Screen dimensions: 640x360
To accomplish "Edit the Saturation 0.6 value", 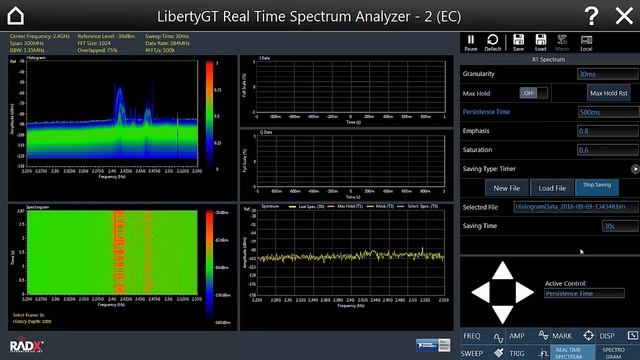I will 608,150.
